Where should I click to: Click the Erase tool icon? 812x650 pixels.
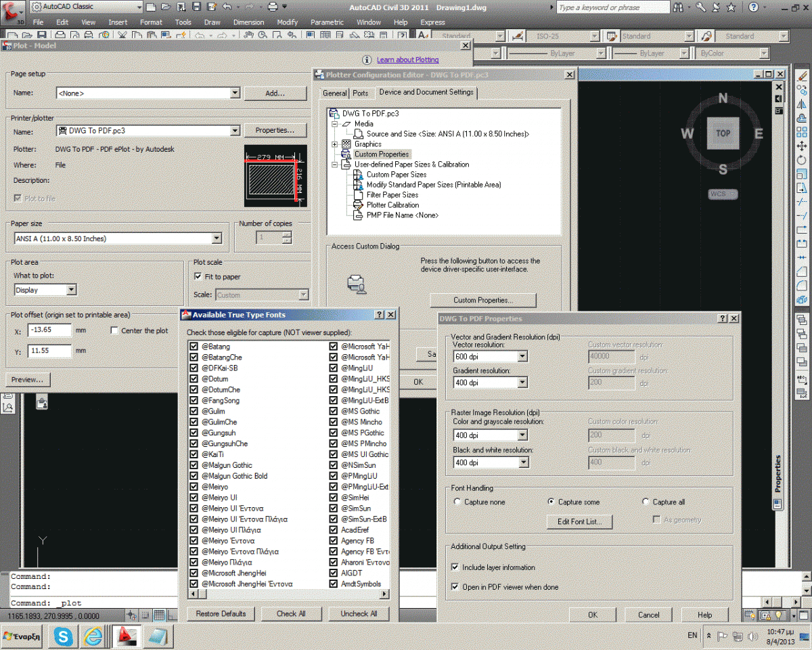point(803,76)
